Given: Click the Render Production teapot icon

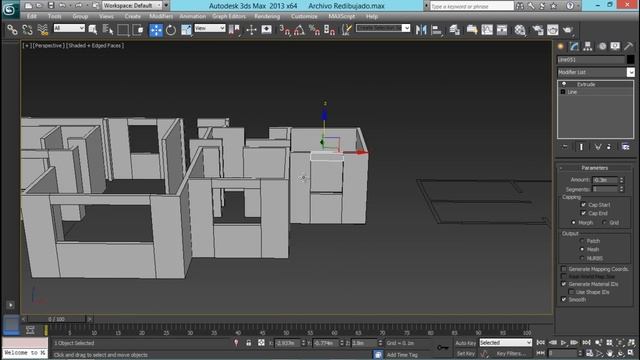Looking at the screenshot, I should coord(568,30).
